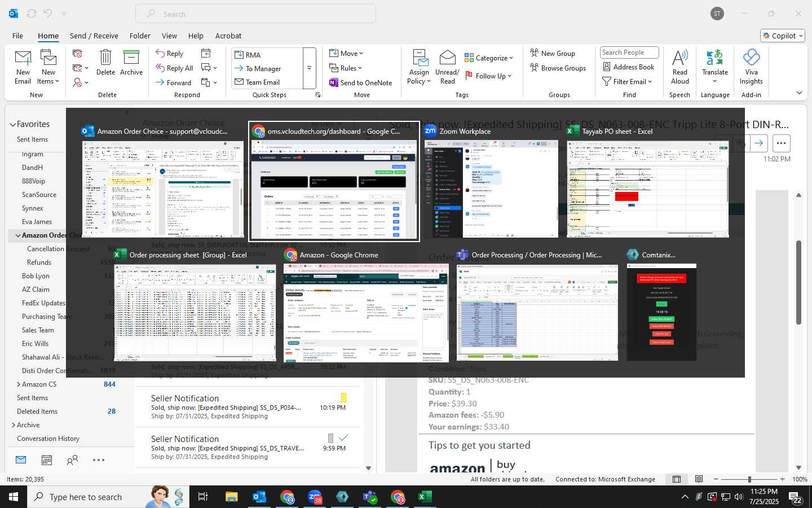
Task: Click the RMA quick step
Action: pyautogui.click(x=267, y=55)
